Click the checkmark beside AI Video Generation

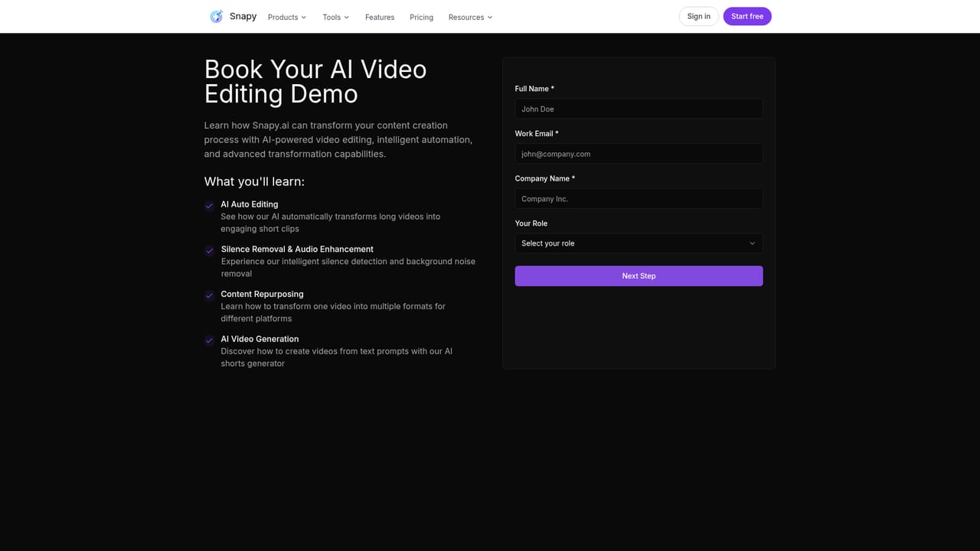tap(209, 341)
